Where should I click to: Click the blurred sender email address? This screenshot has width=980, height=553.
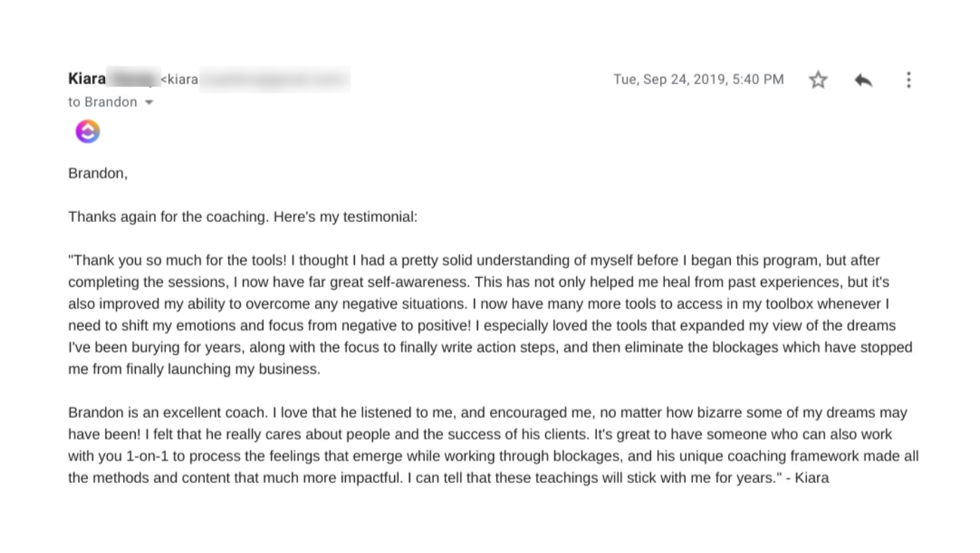pos(273,79)
